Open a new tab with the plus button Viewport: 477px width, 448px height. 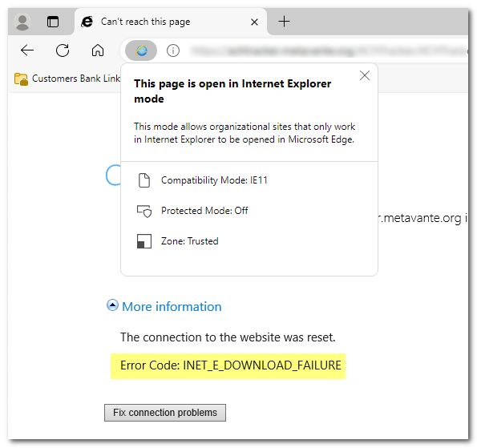coord(284,22)
